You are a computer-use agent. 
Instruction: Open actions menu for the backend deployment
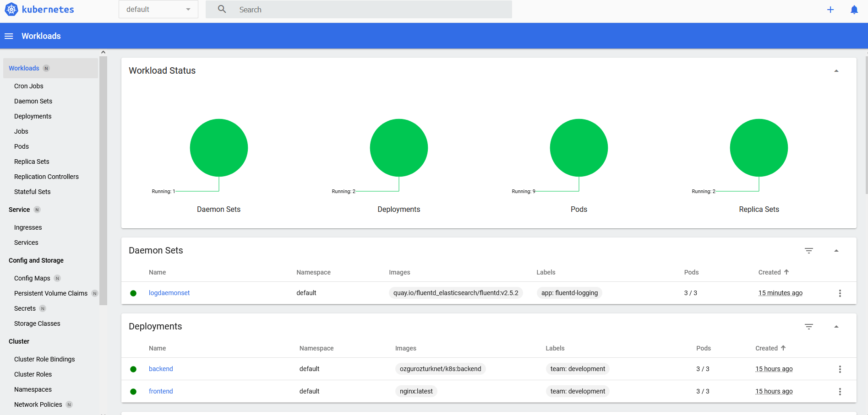pyautogui.click(x=840, y=369)
